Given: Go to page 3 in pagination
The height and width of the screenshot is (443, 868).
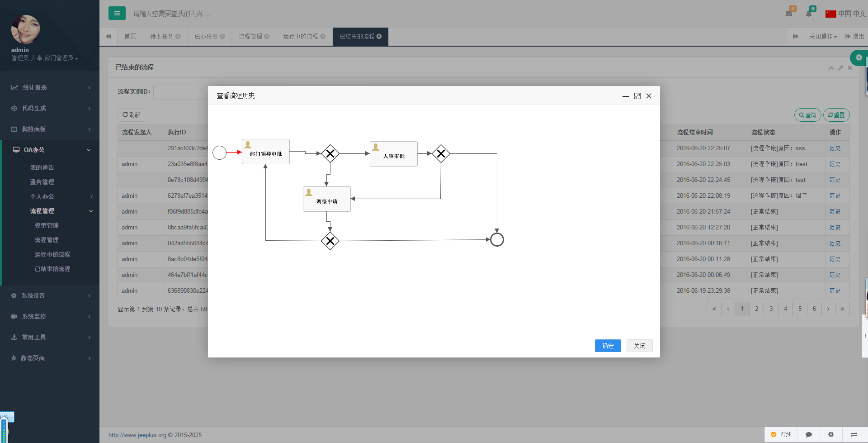Looking at the screenshot, I should coord(771,309).
